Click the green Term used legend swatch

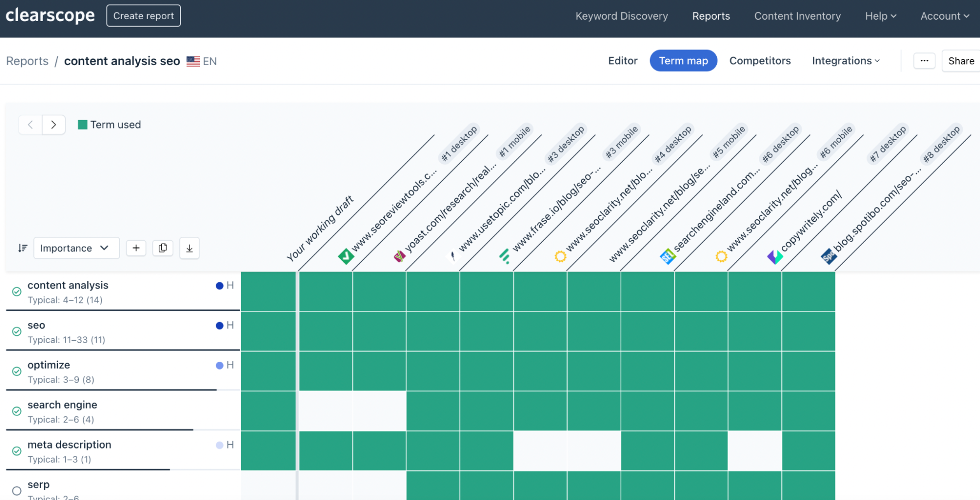tap(82, 124)
